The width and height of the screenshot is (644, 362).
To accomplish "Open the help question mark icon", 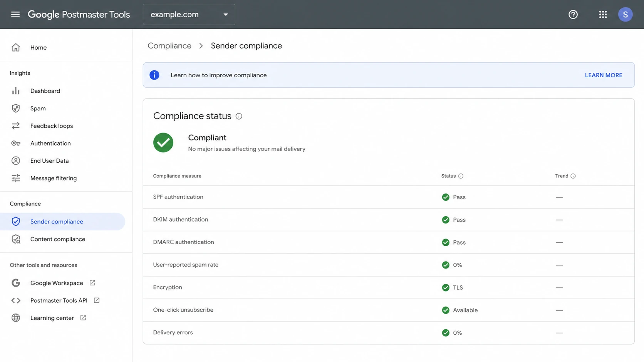I will click(x=573, y=14).
